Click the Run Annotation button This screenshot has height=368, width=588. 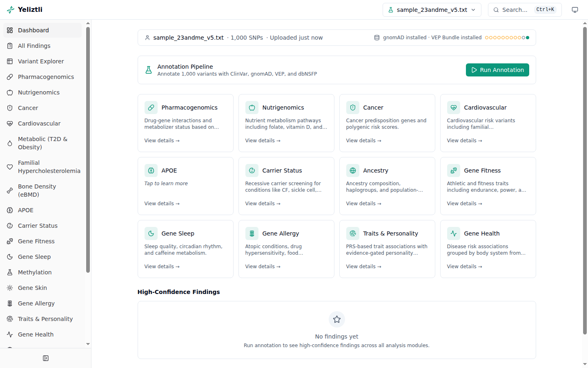[x=497, y=70]
